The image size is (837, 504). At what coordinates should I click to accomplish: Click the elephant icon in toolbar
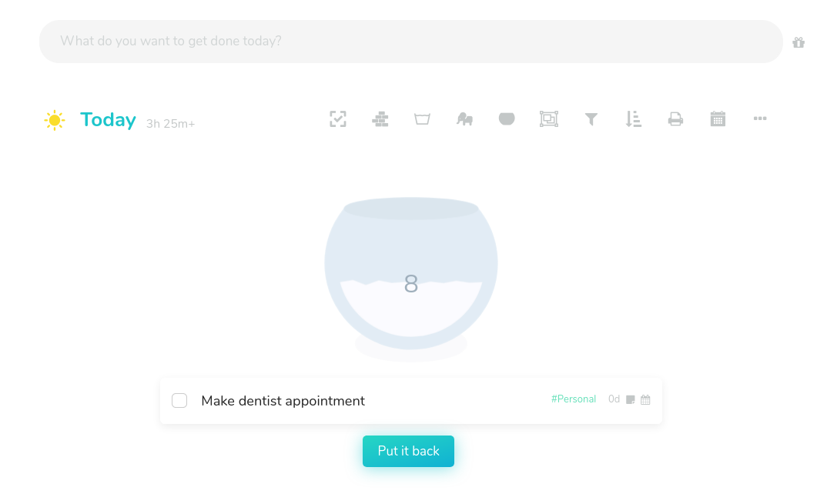(464, 119)
